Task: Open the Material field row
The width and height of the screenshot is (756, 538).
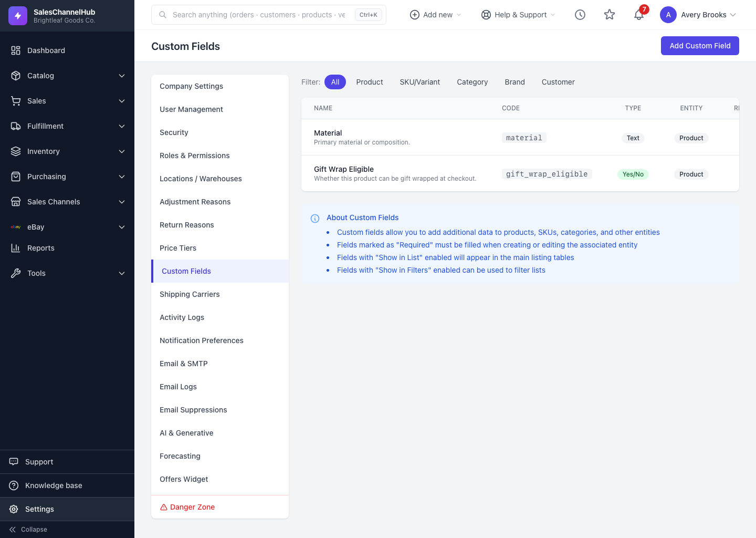Action: (x=520, y=137)
